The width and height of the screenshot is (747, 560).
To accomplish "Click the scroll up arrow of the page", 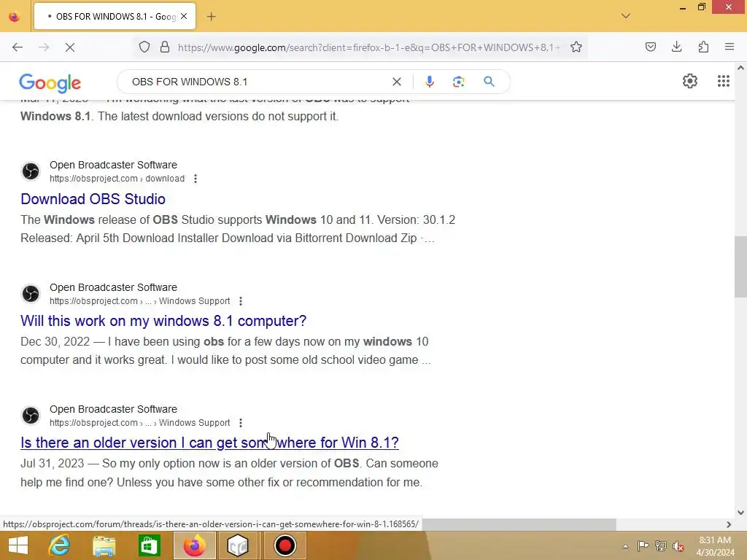I will tap(740, 68).
